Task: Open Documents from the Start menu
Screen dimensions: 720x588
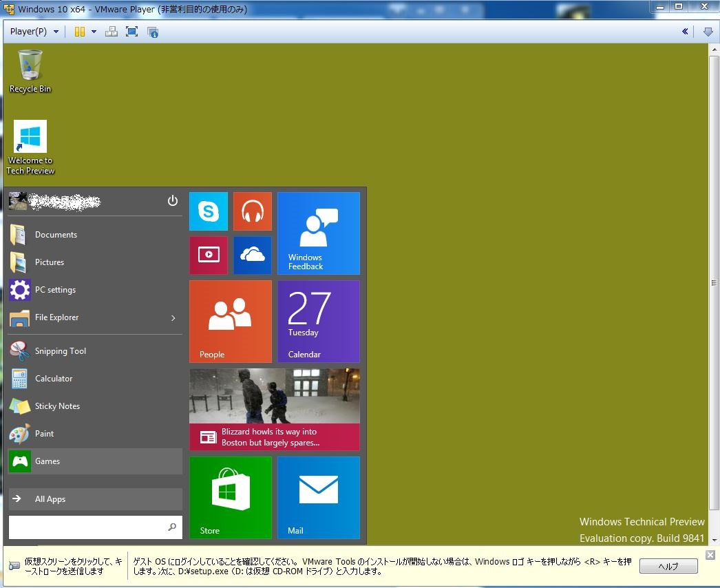Action: pyautogui.click(x=96, y=235)
